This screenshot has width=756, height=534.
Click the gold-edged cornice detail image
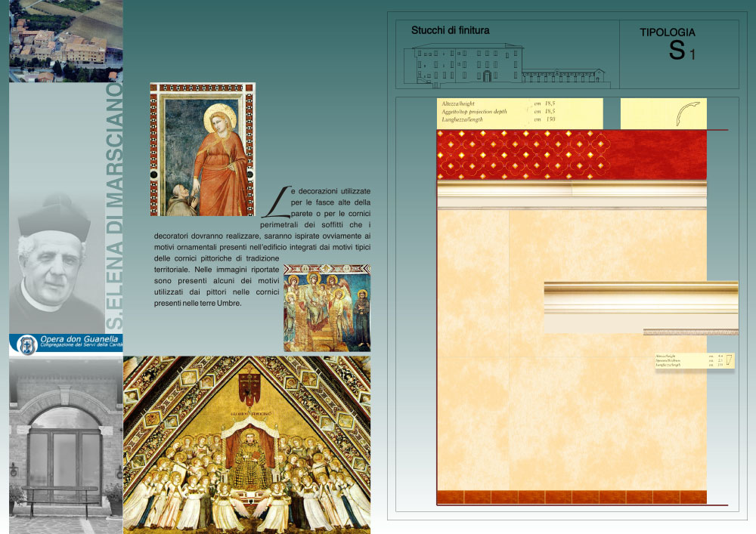(x=641, y=308)
